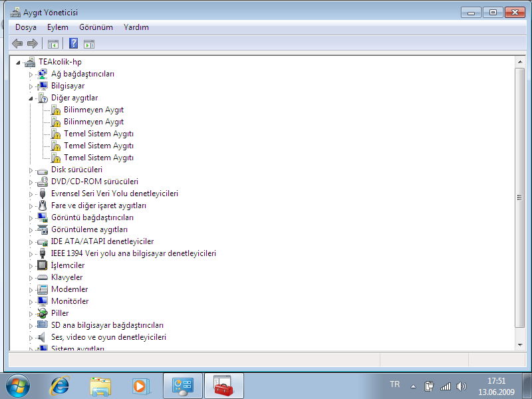Switch to Control Panel taskbar button
532x399 pixels.
click(183, 386)
